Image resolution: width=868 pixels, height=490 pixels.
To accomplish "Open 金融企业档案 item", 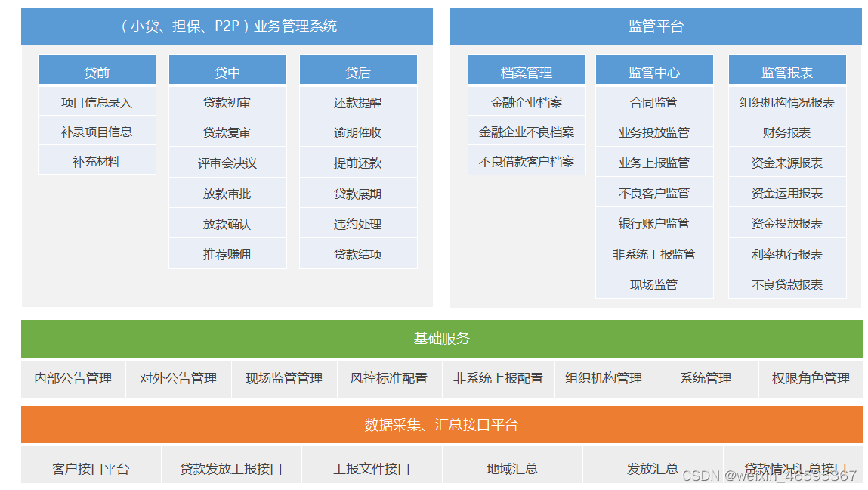I will pos(527,102).
